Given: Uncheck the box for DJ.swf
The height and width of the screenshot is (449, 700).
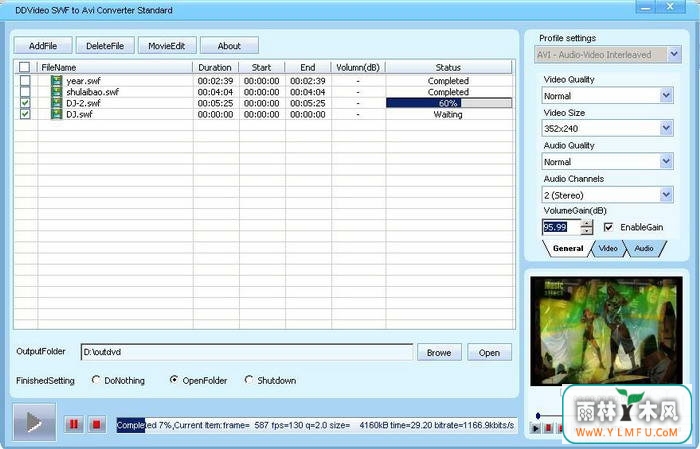Looking at the screenshot, I should 25,114.
